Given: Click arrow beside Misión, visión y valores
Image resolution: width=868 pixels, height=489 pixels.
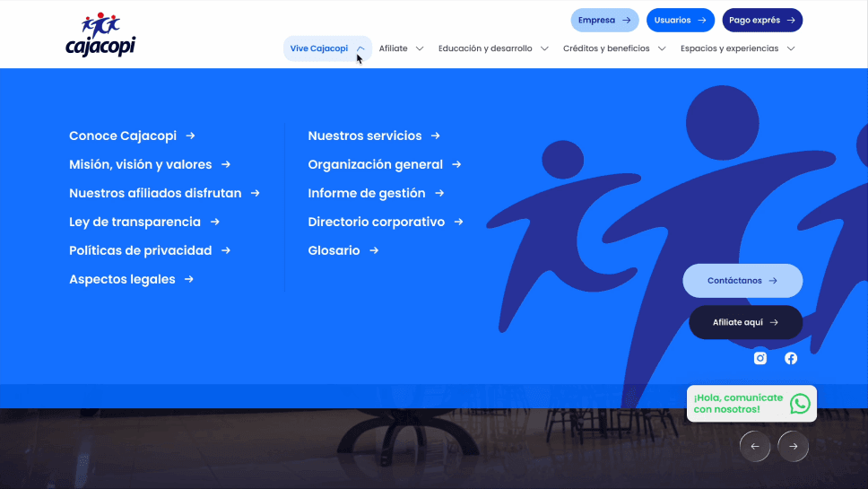Looking at the screenshot, I should (226, 164).
